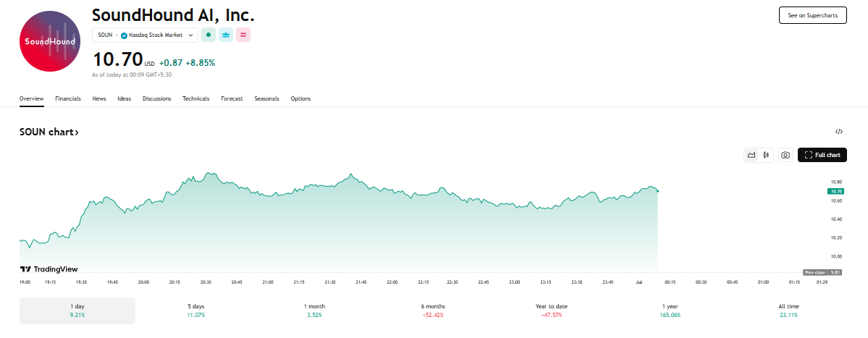Open the Overview tab
The image size is (868, 338).
click(32, 98)
